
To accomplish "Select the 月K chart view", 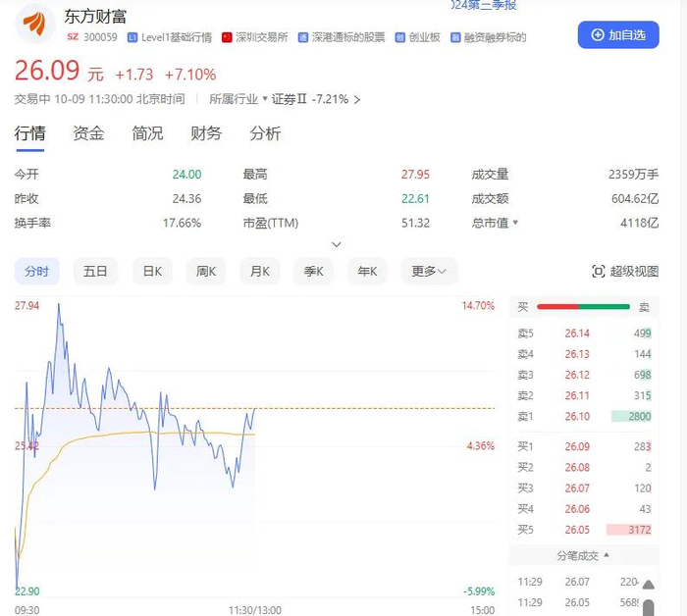I will tap(260, 272).
